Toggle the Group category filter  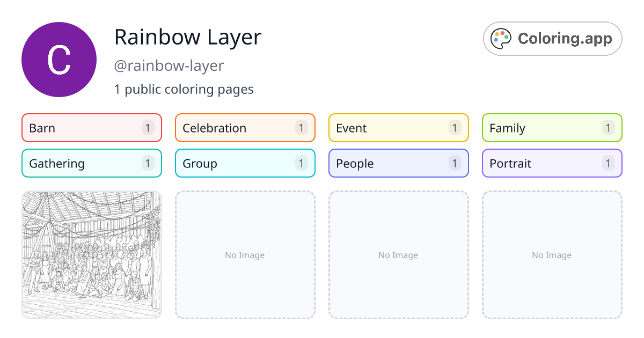point(245,163)
